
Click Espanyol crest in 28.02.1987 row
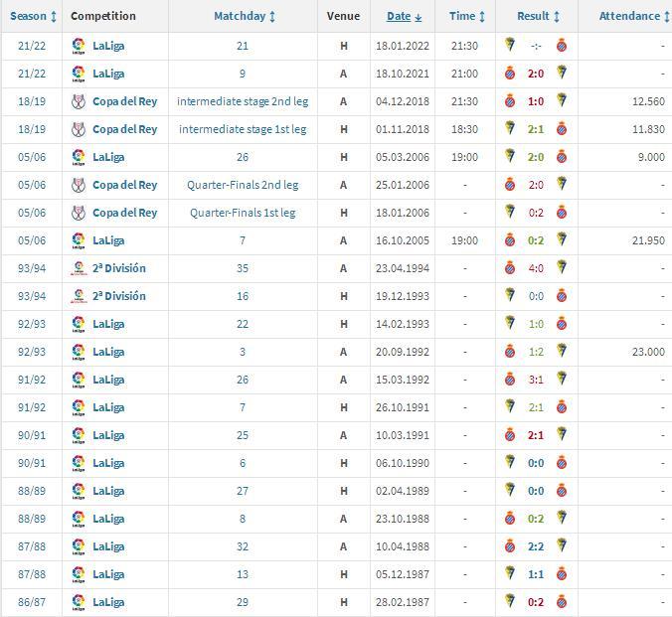click(x=562, y=601)
